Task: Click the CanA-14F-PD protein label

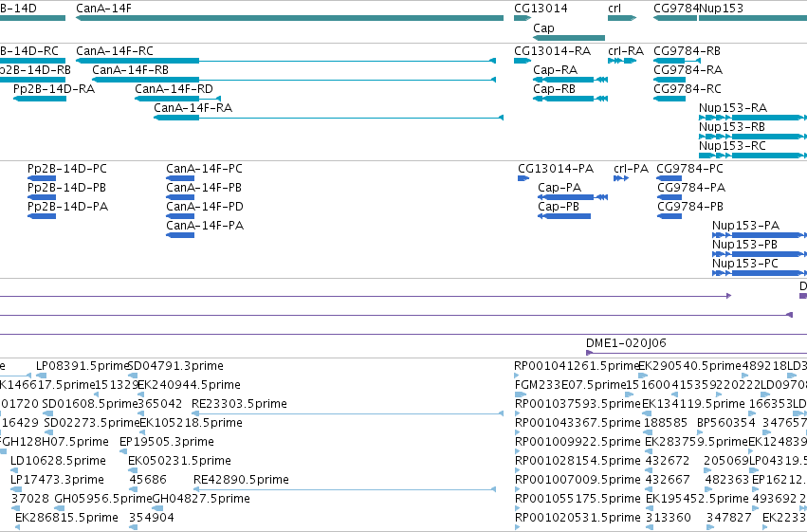Action: point(204,207)
